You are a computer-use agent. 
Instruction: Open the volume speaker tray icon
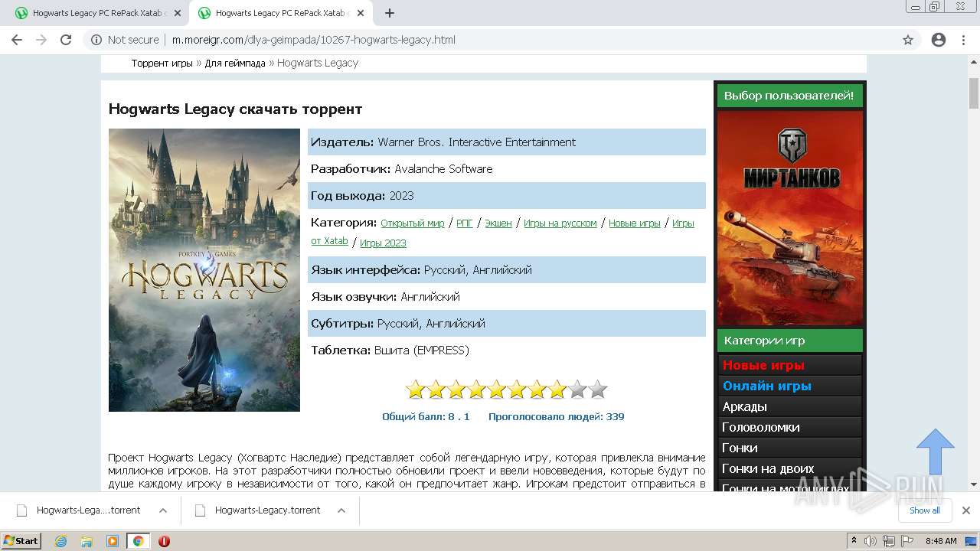point(872,541)
